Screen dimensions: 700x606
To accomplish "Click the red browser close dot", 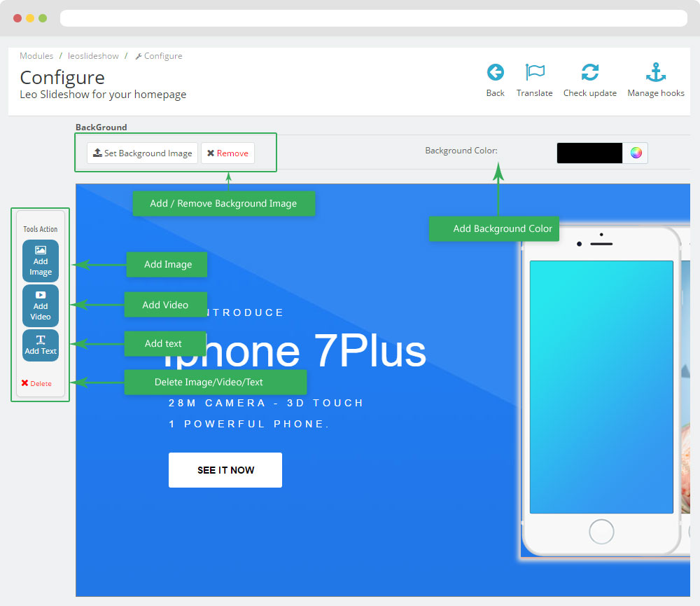I will point(17,18).
